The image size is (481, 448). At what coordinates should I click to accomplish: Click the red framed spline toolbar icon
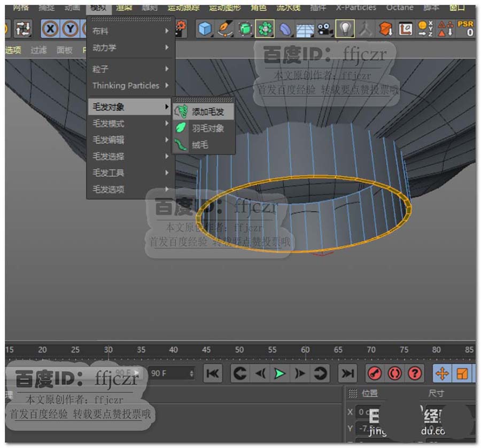coord(405,29)
